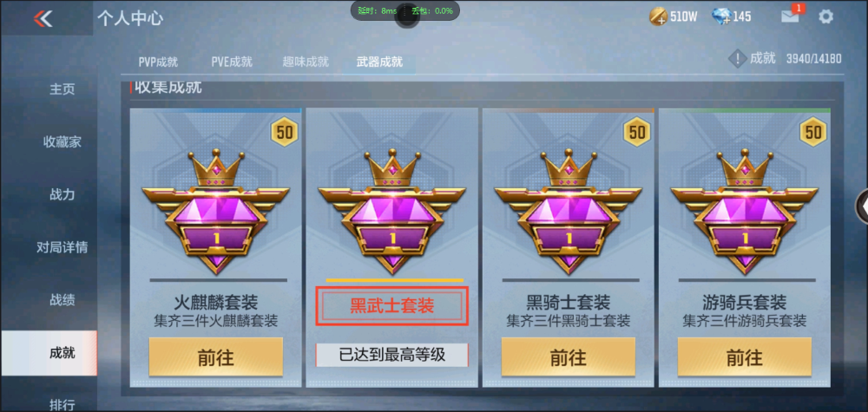This screenshot has width=868, height=412.
Task: Select the highlighted 黑武士套装 title
Action: coord(392,306)
